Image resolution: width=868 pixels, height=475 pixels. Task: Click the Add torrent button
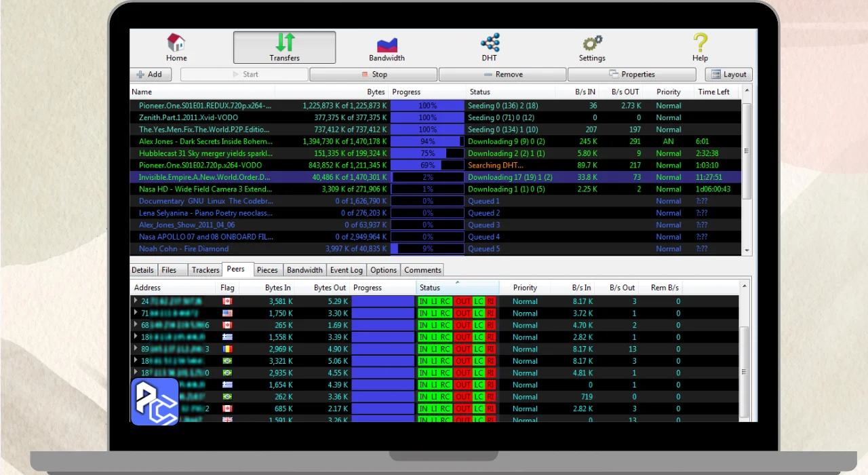point(150,75)
